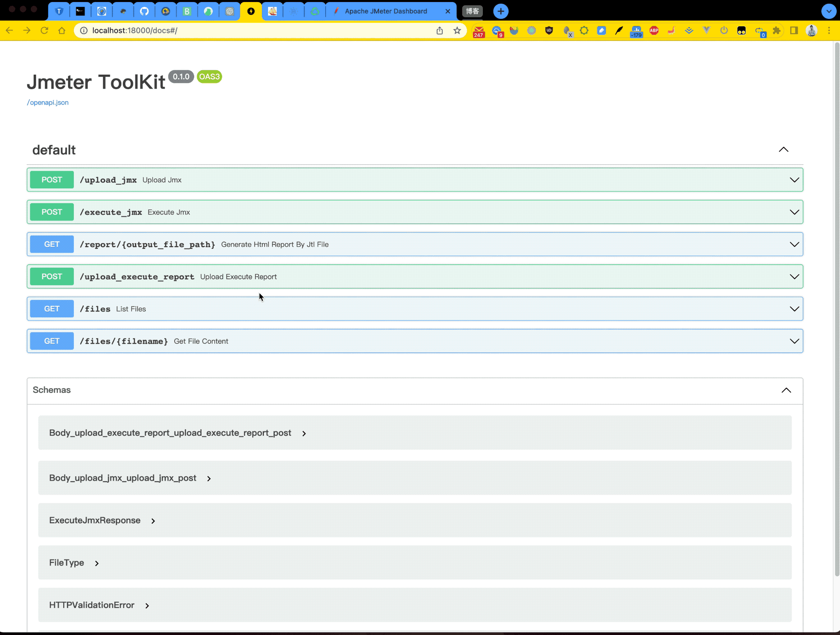
Task: Click the home icon in toolbar
Action: tap(62, 30)
